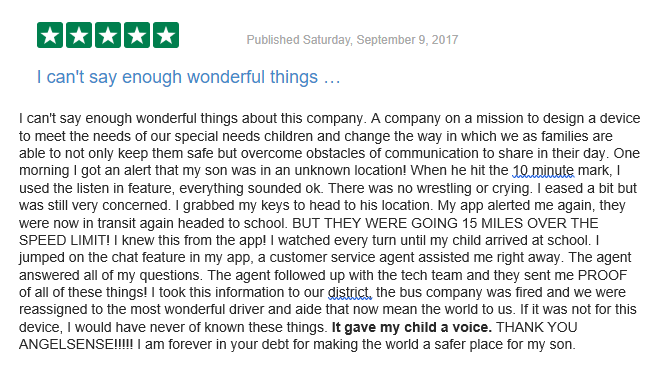Click the first green star rating icon
This screenshot has width=651, height=375.
click(x=50, y=35)
